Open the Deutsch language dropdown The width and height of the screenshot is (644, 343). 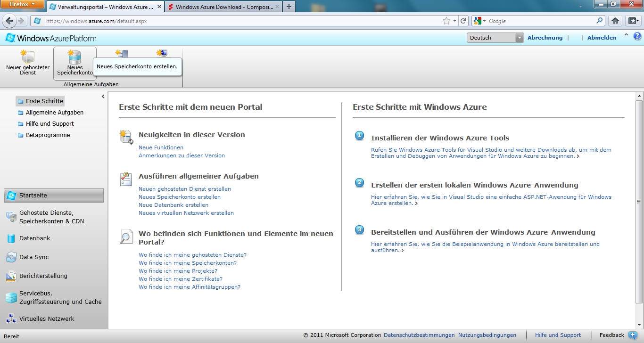pos(495,38)
